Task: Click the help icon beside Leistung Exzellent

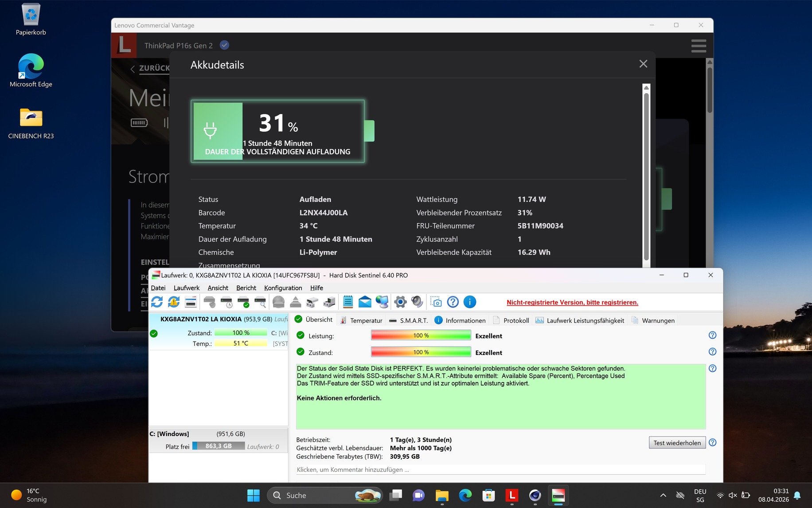Action: click(713, 335)
